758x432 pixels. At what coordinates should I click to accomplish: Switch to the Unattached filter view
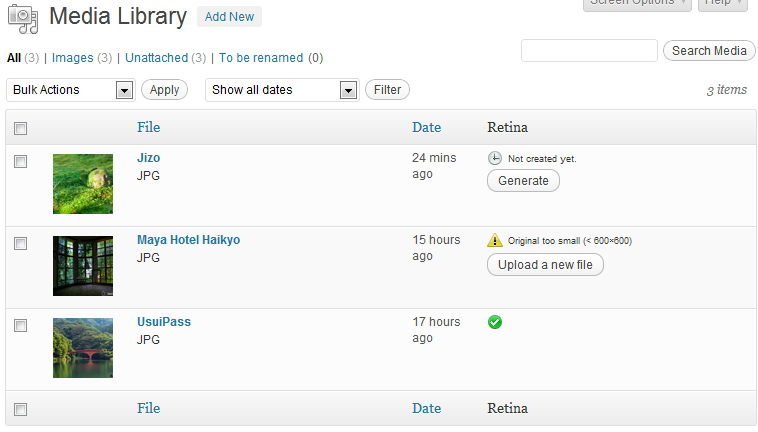click(156, 58)
